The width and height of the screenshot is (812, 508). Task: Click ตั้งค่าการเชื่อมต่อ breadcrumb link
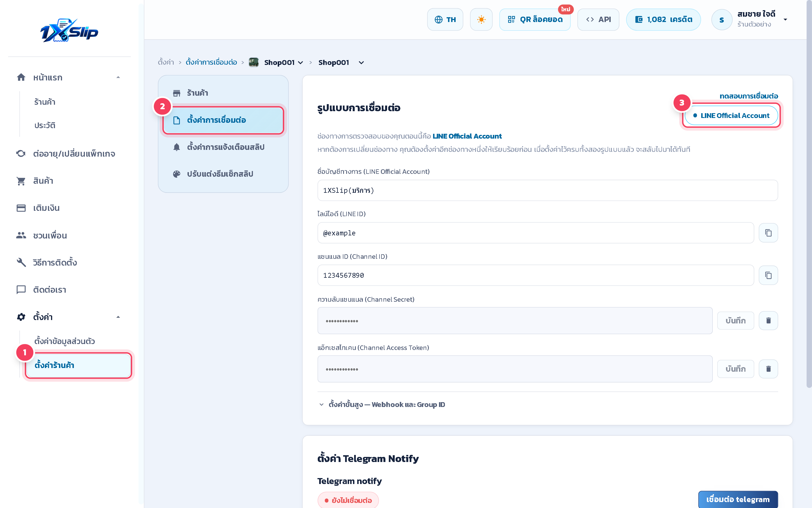(211, 62)
